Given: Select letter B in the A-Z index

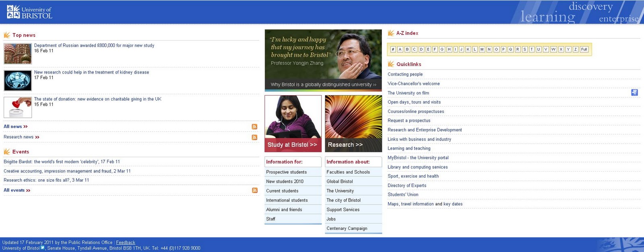Looking at the screenshot, I should point(407,49).
